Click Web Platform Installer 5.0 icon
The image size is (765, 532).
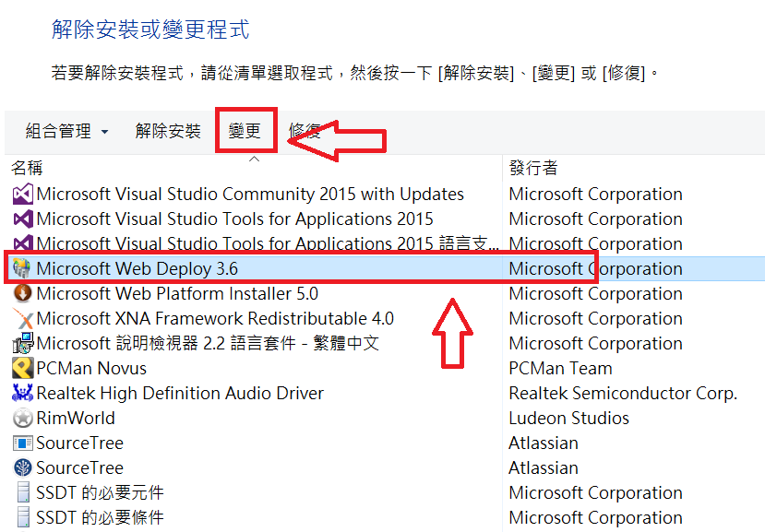[x=22, y=293]
